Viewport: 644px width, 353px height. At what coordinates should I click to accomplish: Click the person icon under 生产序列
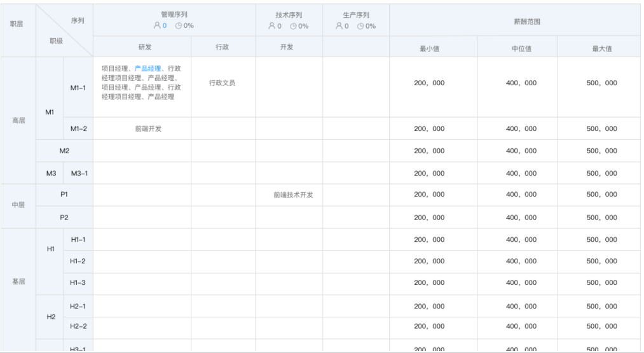click(339, 26)
